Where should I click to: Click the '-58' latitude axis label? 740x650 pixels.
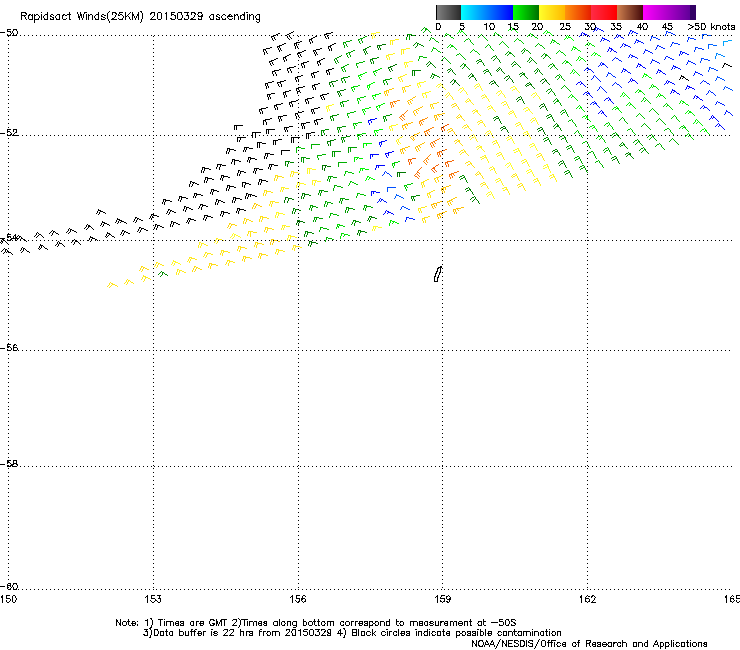[x=9, y=464]
